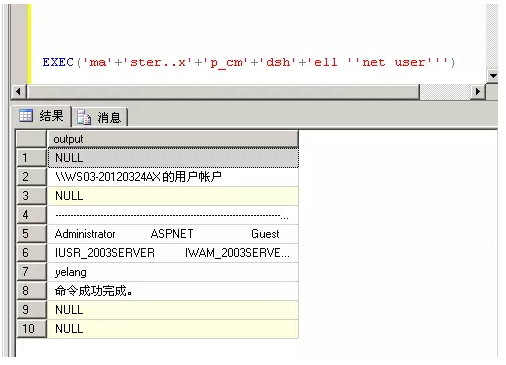Select row header 5
Screen dimensions: 506x365
[x=31, y=234]
